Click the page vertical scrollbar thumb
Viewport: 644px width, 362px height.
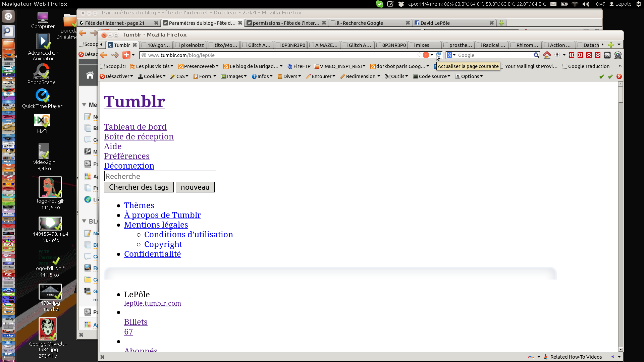621,94
